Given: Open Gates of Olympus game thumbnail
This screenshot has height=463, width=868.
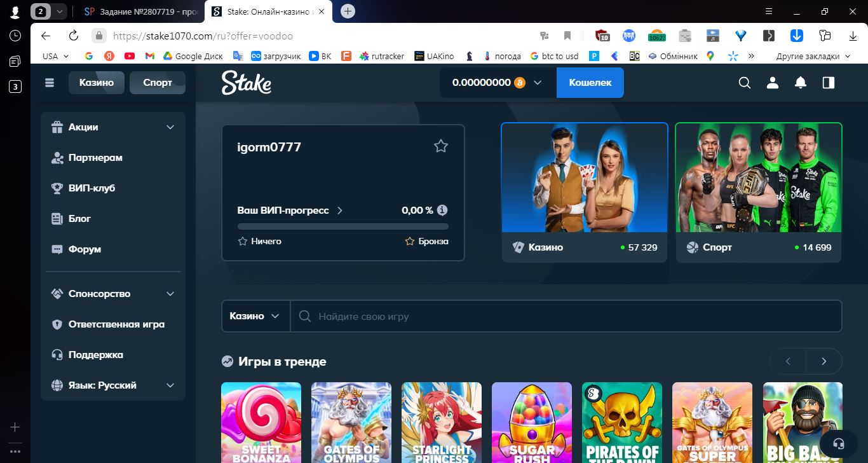Looking at the screenshot, I should click(x=351, y=422).
